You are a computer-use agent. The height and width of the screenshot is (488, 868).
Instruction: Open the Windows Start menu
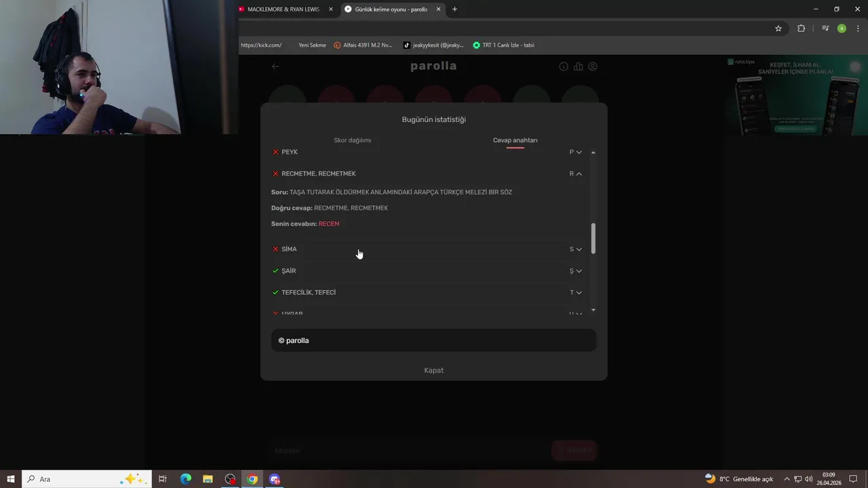coord(11,479)
